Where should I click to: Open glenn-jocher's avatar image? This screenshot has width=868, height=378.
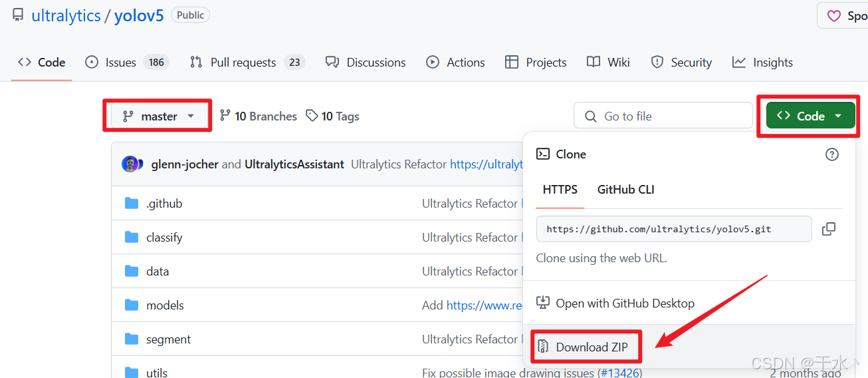130,164
